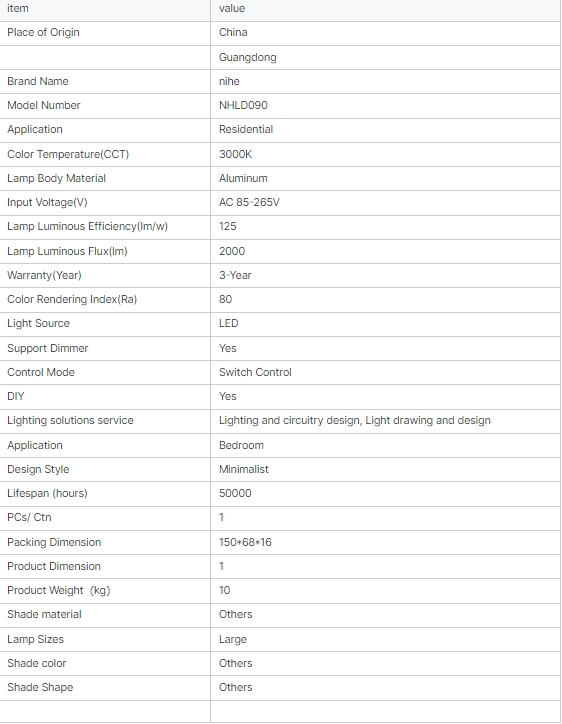This screenshot has height=724, width=562.
Task: Click model number NHLD090
Action: tap(243, 106)
